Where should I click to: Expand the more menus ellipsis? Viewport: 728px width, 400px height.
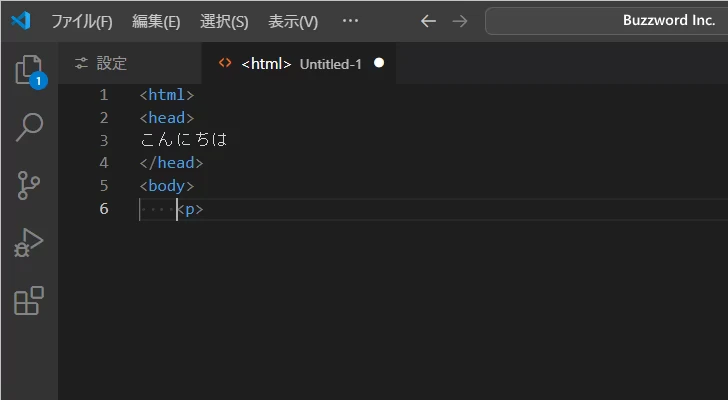350,20
